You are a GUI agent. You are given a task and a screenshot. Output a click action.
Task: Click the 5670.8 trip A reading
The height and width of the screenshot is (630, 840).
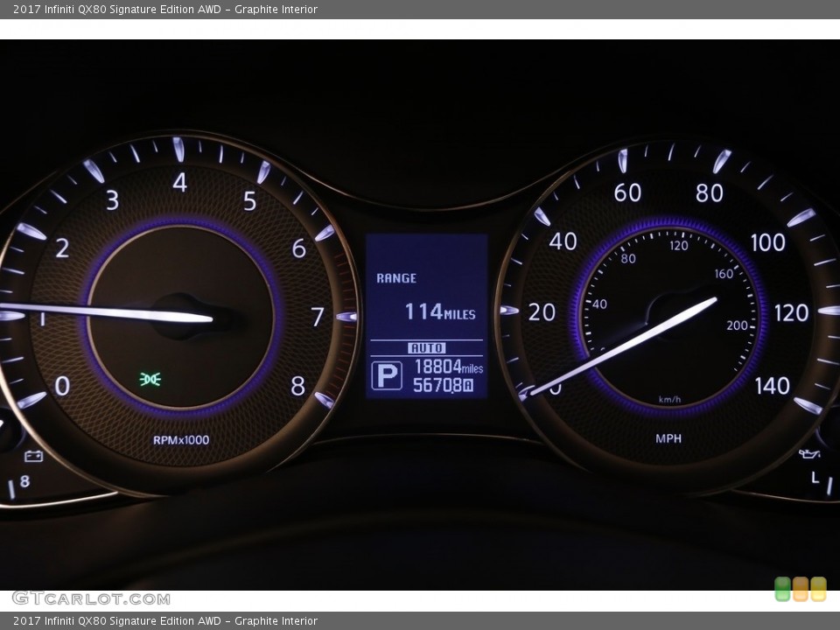(443, 385)
